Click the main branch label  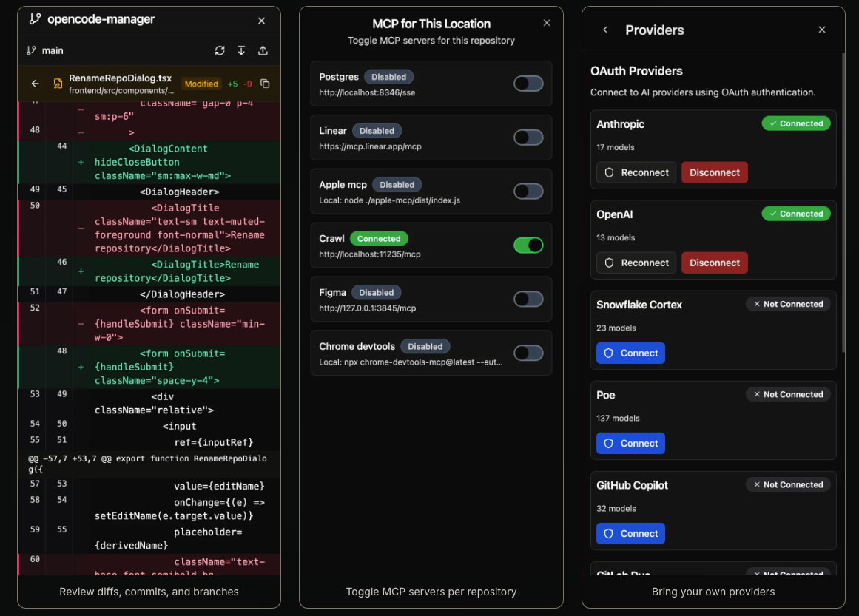[53, 50]
